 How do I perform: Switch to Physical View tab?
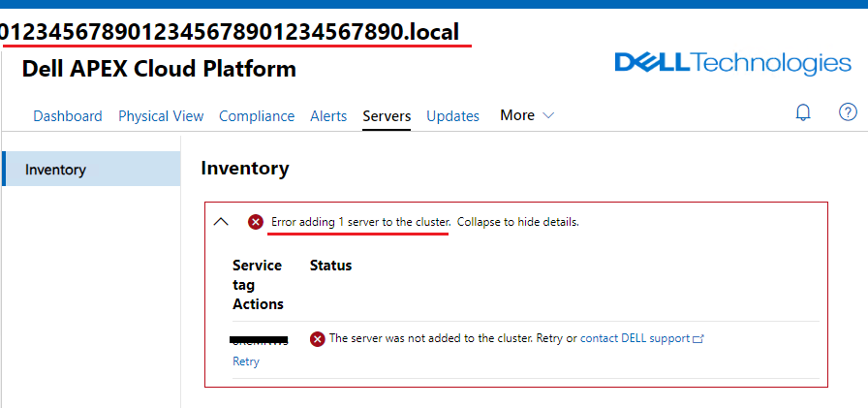[161, 116]
